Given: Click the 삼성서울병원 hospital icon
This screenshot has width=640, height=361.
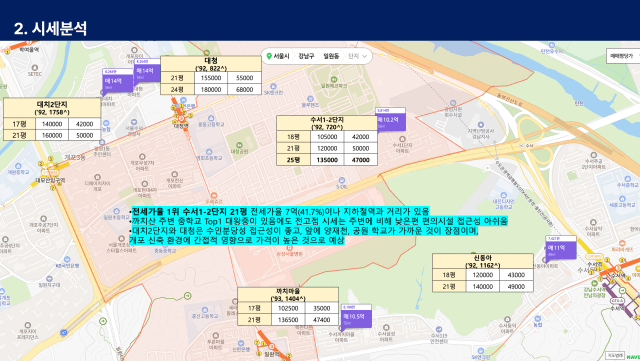Looking at the screenshot, I should (x=289, y=248).
